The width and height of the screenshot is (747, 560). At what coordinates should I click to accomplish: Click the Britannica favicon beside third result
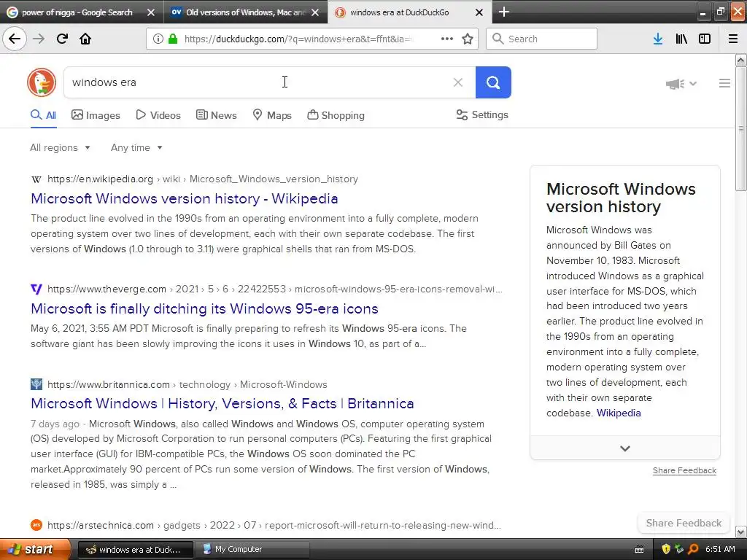point(36,384)
